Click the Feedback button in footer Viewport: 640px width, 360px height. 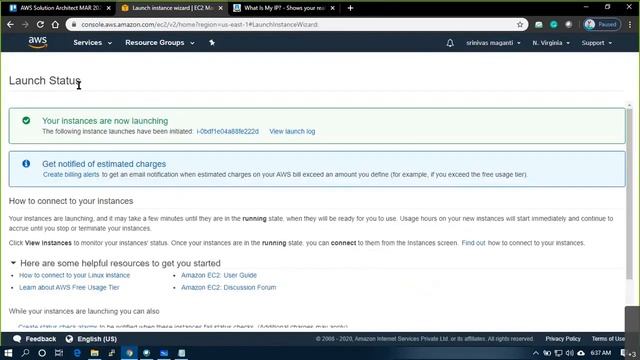(35, 339)
